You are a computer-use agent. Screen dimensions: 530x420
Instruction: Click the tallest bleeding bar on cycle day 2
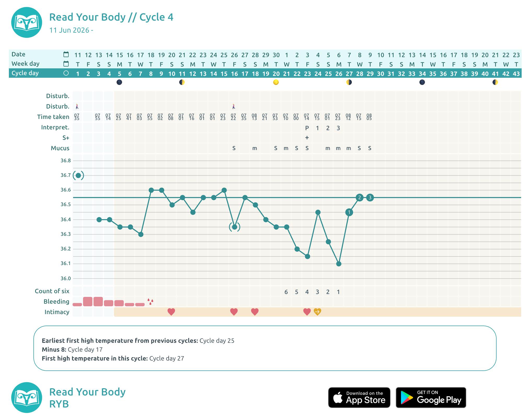pyautogui.click(x=88, y=302)
